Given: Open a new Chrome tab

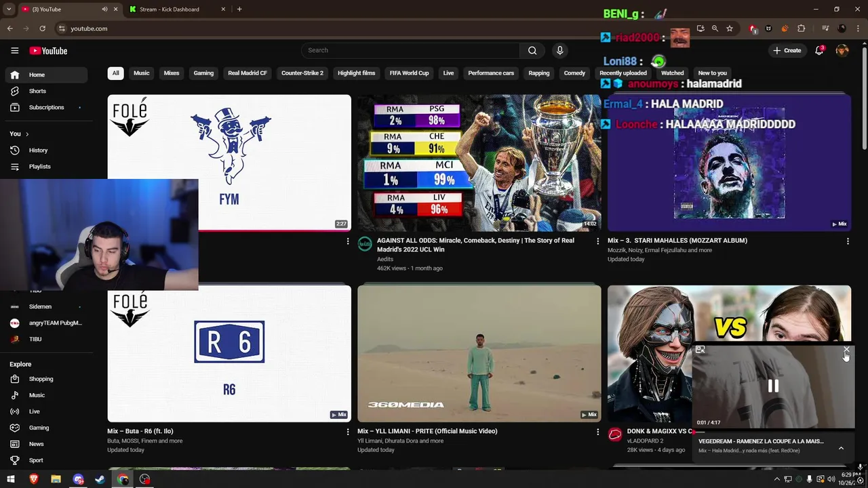Looking at the screenshot, I should (239, 9).
